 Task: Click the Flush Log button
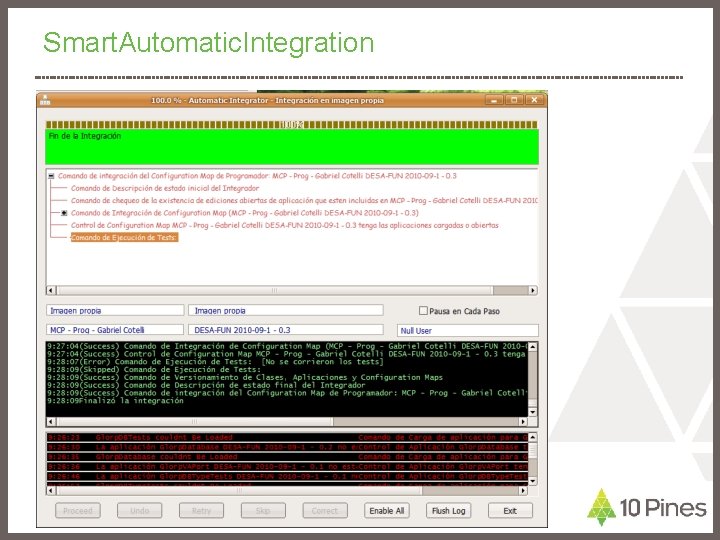[449, 511]
